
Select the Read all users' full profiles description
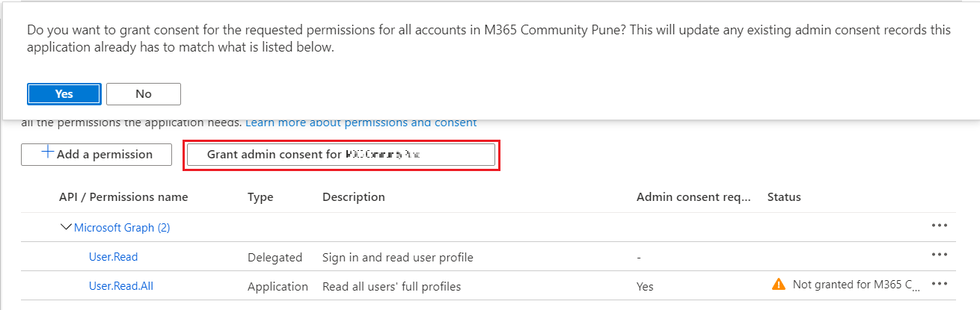(391, 286)
